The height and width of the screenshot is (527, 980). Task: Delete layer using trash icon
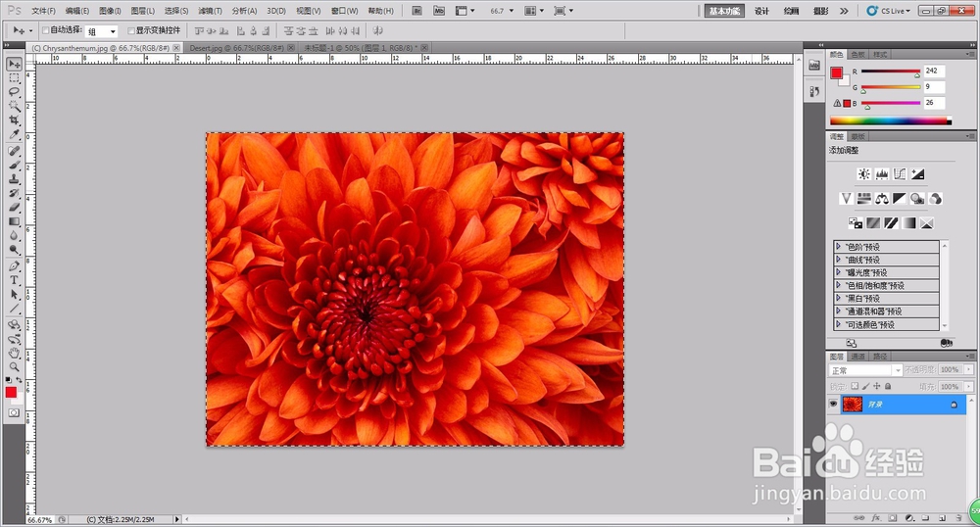[958, 518]
